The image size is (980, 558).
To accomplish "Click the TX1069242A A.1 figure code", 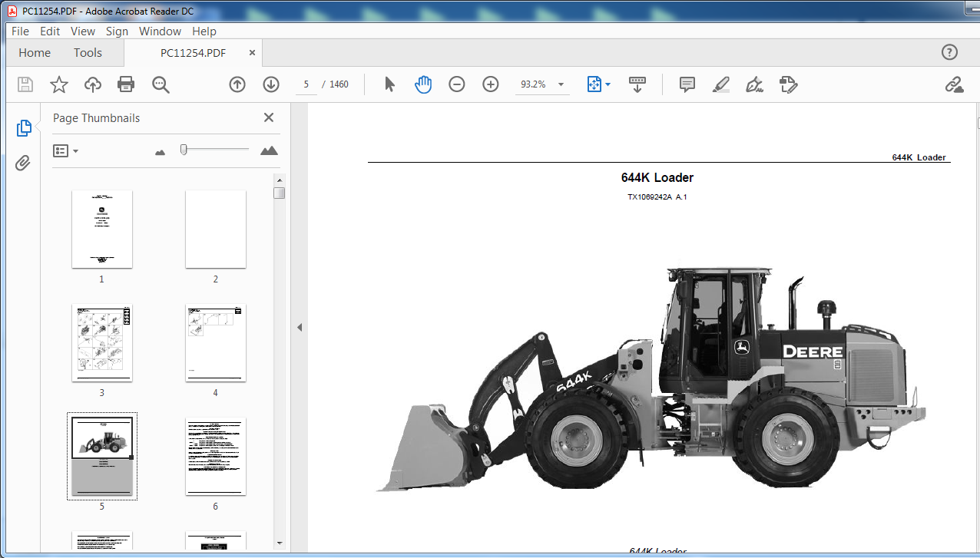I will tap(657, 197).
